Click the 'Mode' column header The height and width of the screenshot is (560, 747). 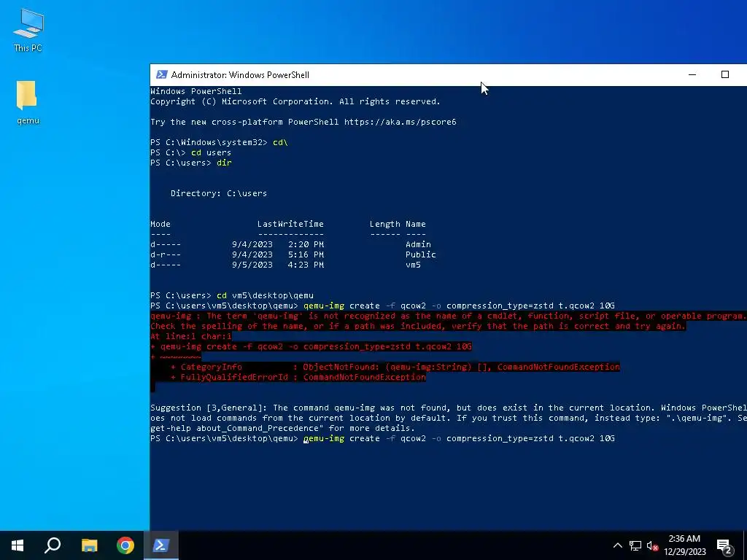pyautogui.click(x=160, y=224)
